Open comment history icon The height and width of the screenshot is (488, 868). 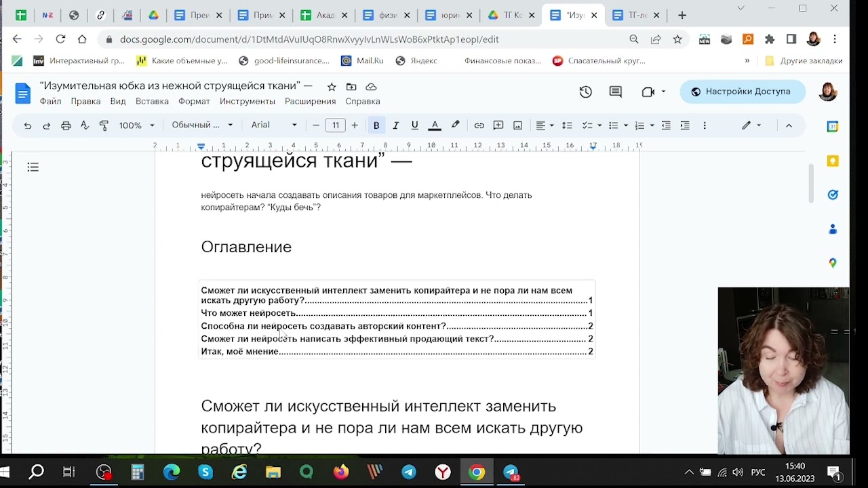(x=616, y=91)
